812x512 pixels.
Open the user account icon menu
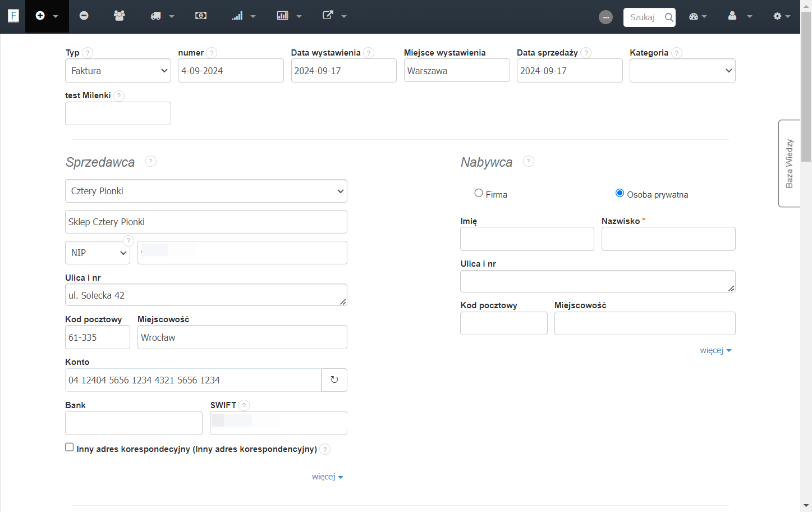point(732,16)
